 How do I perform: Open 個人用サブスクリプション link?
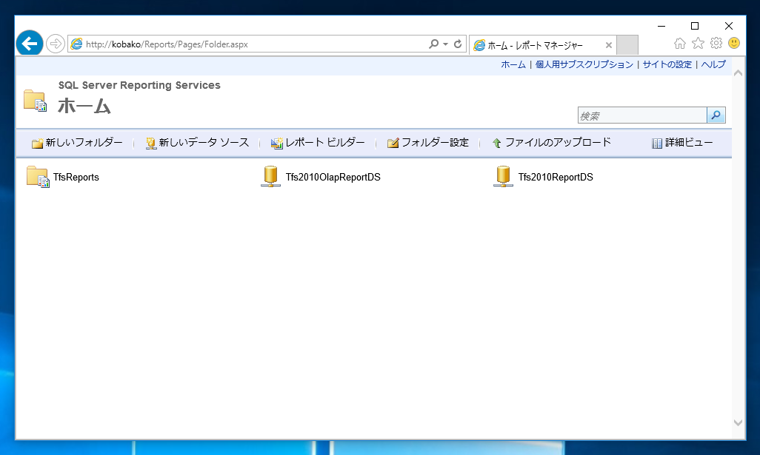584,64
